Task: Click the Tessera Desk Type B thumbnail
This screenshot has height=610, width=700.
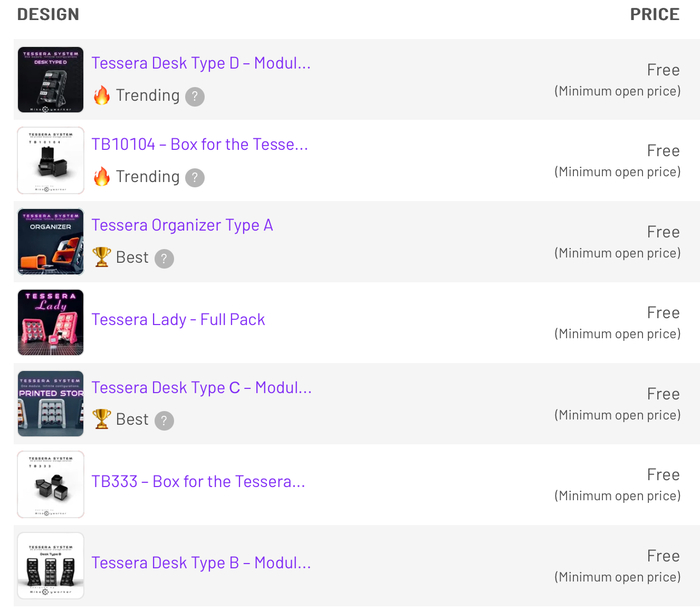Action: tap(51, 565)
